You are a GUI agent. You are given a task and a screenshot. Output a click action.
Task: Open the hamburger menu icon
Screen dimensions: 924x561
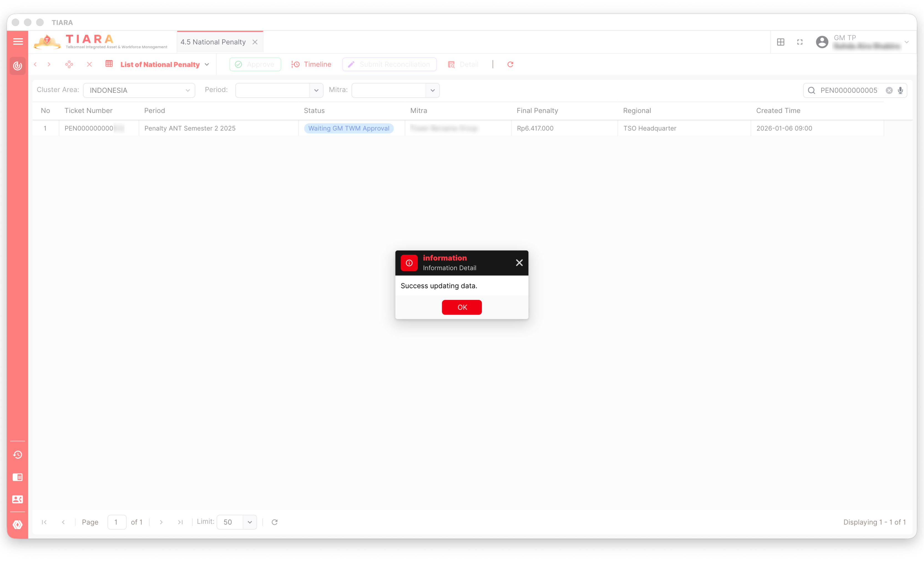[18, 42]
